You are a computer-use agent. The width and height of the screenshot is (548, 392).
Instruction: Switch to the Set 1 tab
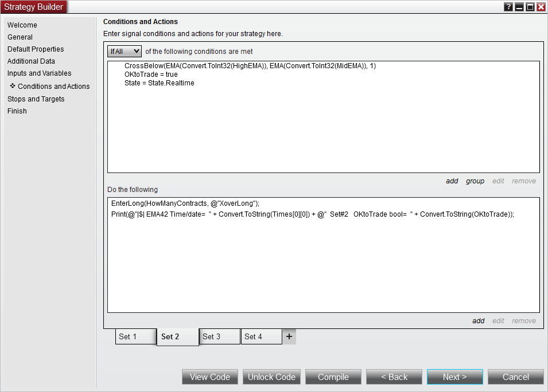pos(136,336)
